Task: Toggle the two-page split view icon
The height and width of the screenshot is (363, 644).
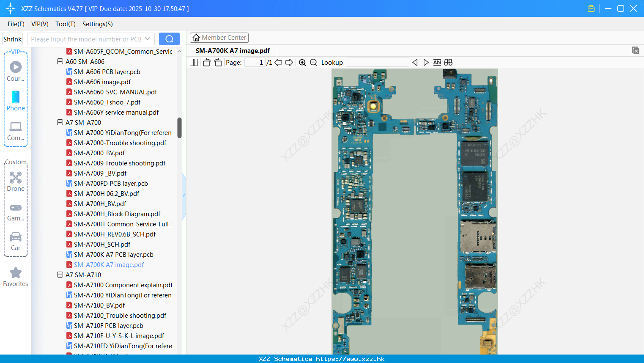Action: 194,63
